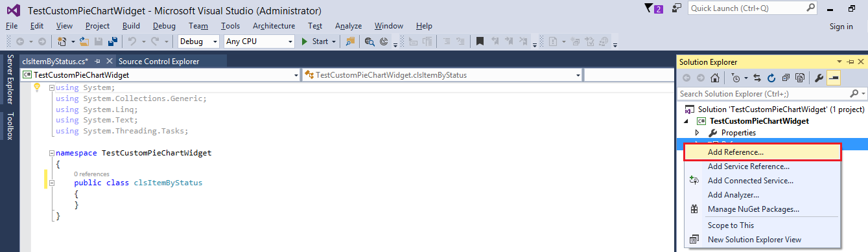
Task: Open the Architecture menu
Action: pos(274,26)
